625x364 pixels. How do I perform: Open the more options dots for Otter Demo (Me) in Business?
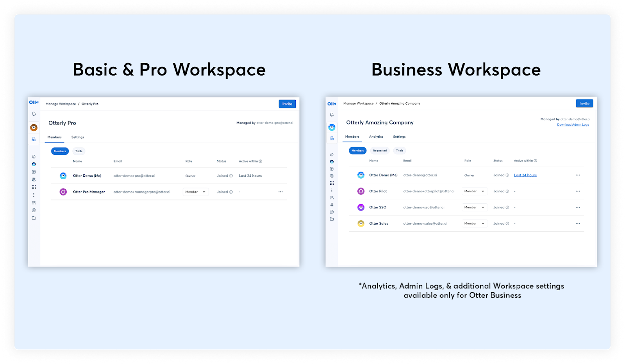(x=578, y=175)
